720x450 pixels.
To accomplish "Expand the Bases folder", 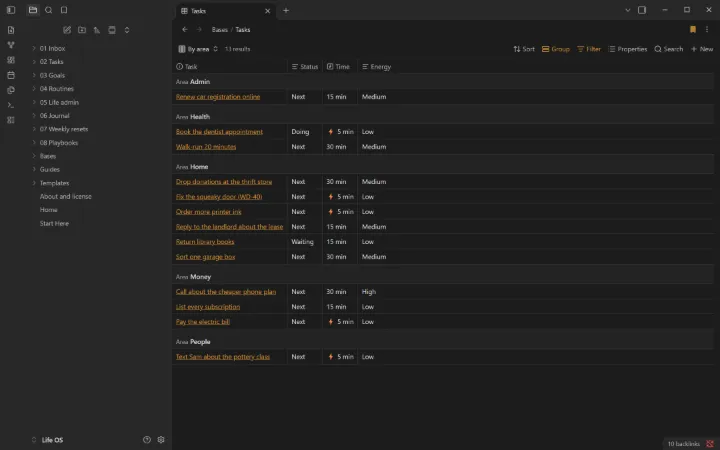I will coord(48,156).
